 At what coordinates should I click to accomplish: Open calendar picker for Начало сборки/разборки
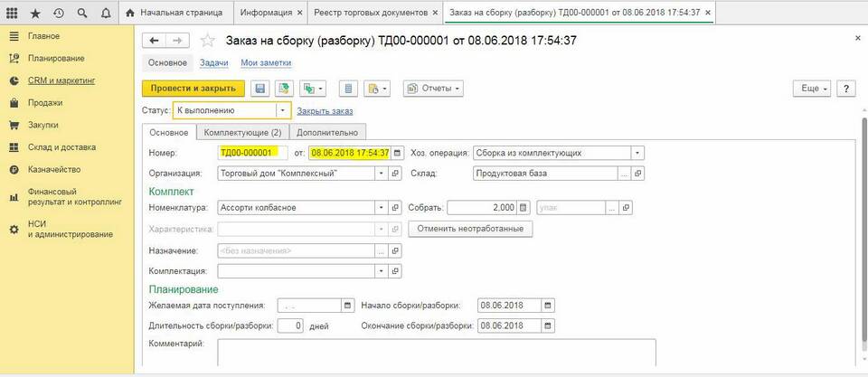547,305
